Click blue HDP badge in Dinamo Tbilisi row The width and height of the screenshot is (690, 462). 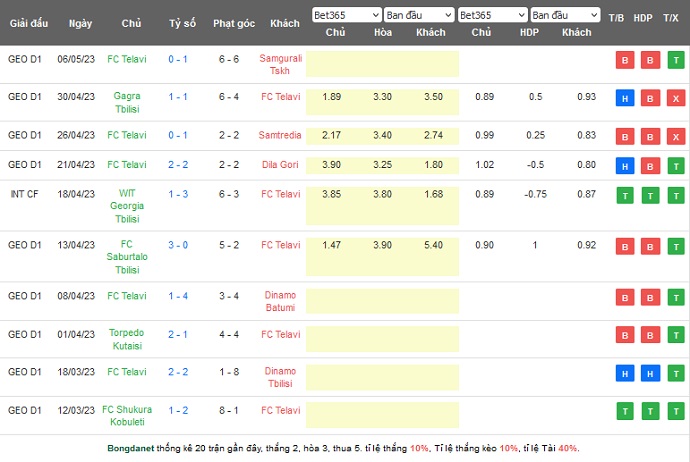[x=648, y=372]
